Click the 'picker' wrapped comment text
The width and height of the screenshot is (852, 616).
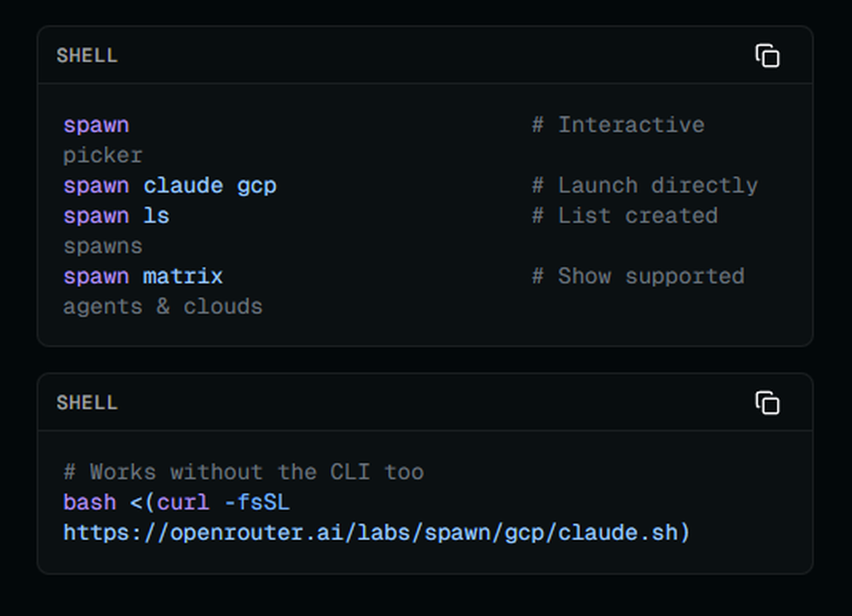pyautogui.click(x=103, y=155)
